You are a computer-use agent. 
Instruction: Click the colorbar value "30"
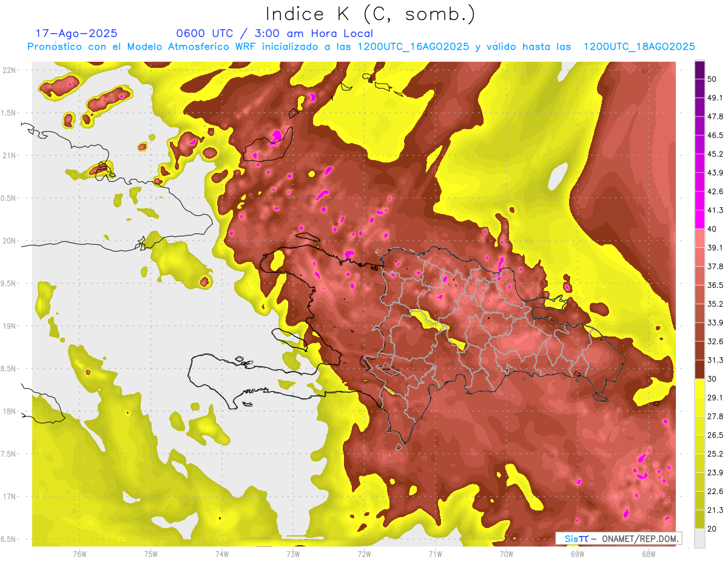(x=713, y=379)
